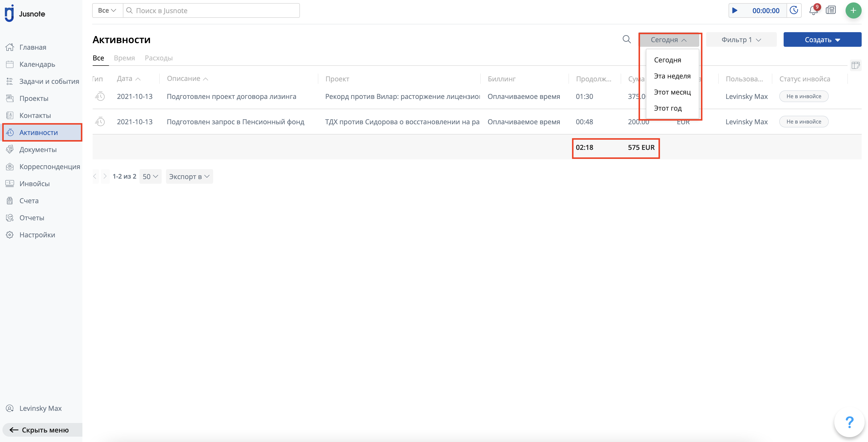Click the green plus quick-add button
The image size is (868, 442).
point(854,10)
